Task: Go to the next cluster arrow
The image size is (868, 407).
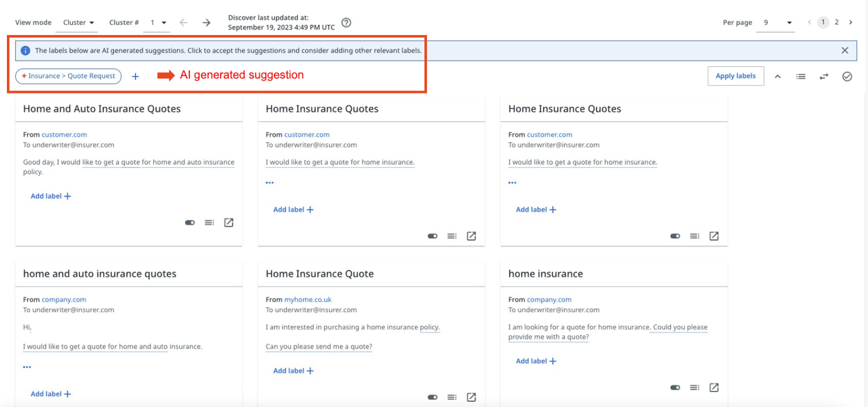Action: (x=206, y=22)
